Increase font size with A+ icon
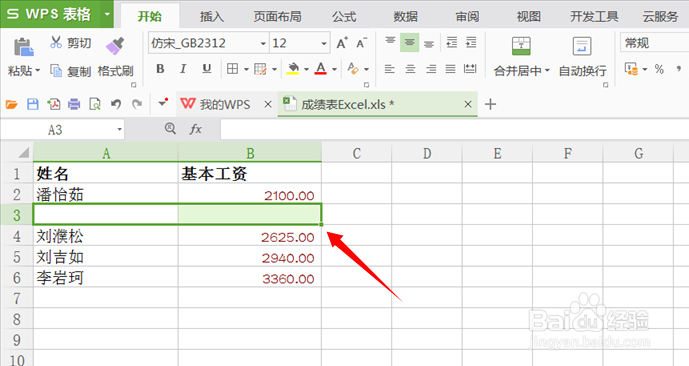 click(x=342, y=43)
